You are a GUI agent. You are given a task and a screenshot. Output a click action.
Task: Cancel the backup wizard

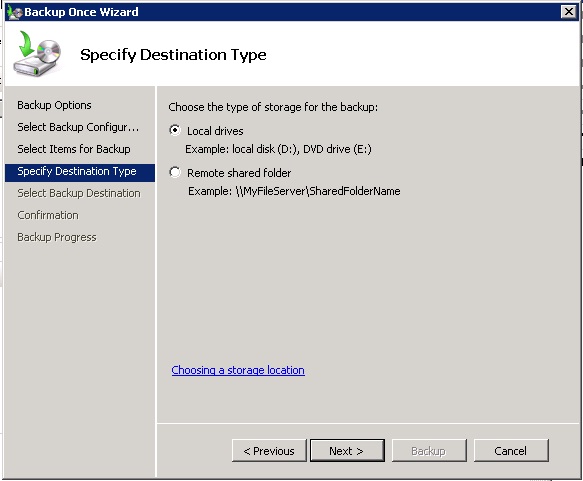511,451
